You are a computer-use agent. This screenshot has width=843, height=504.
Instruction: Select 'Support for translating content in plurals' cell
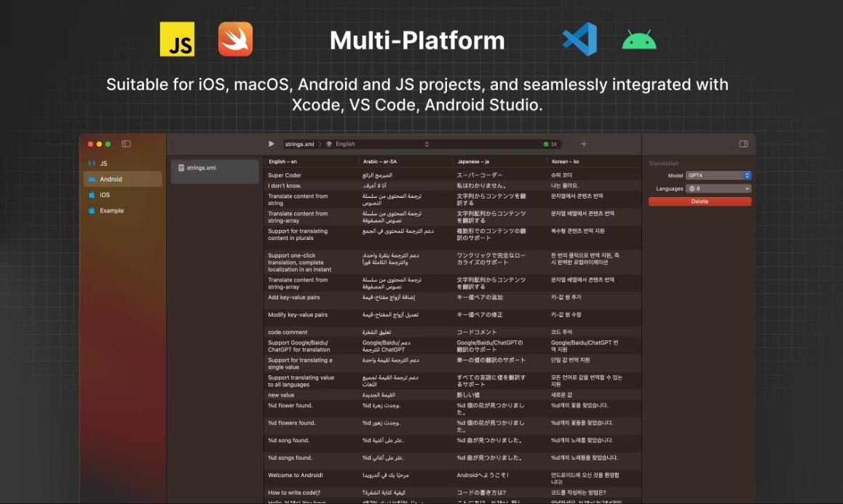pyautogui.click(x=298, y=234)
